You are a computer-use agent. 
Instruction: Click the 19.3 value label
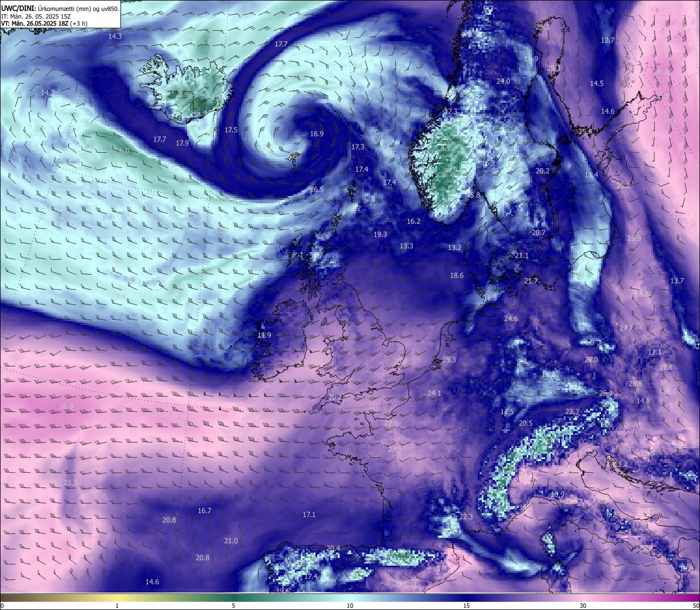click(380, 234)
